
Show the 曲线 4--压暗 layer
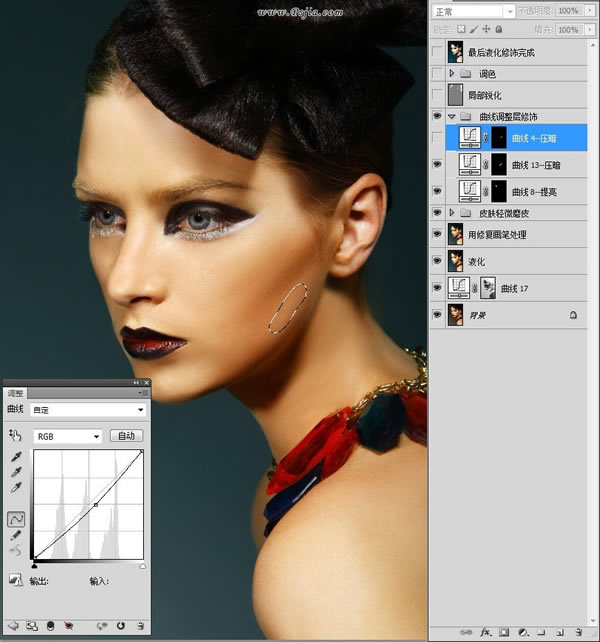437,138
